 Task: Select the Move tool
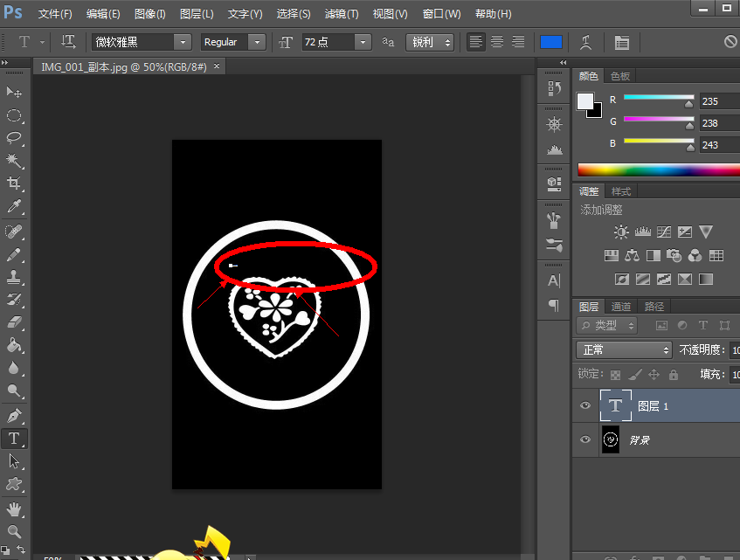14,92
